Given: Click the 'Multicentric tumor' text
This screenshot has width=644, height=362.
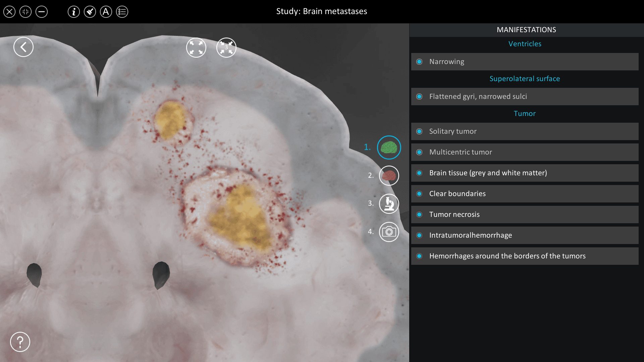Looking at the screenshot, I should point(461,152).
